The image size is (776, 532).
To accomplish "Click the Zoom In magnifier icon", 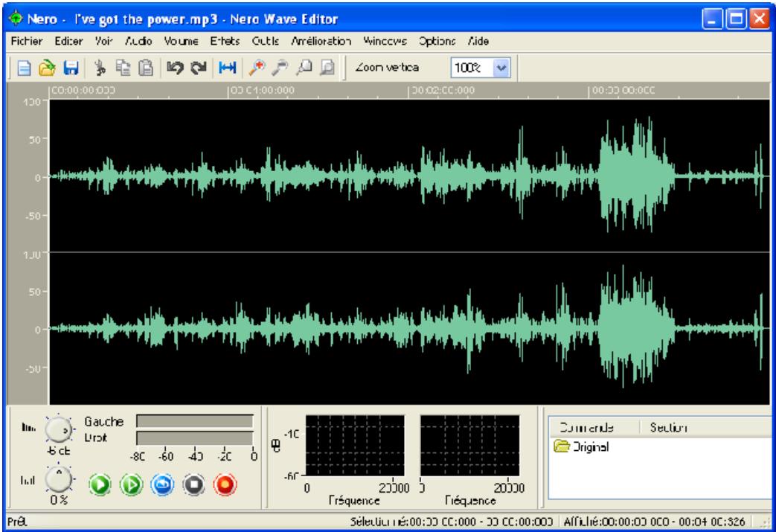I will click(257, 68).
